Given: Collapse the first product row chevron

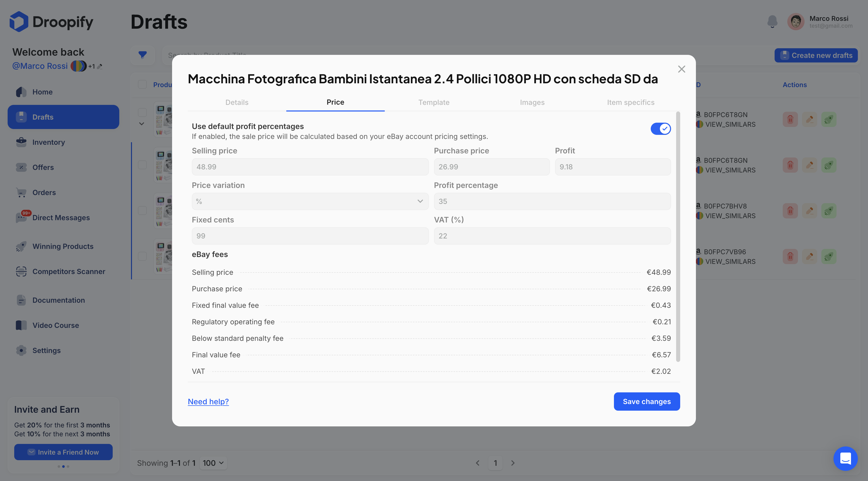Looking at the screenshot, I should pyautogui.click(x=142, y=124).
